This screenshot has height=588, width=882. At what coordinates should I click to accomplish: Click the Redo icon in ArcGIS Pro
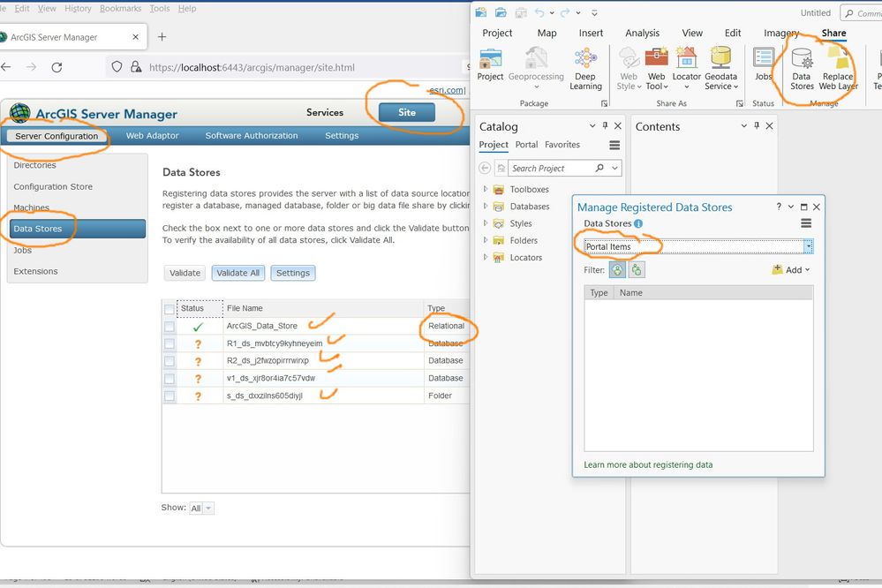click(565, 12)
